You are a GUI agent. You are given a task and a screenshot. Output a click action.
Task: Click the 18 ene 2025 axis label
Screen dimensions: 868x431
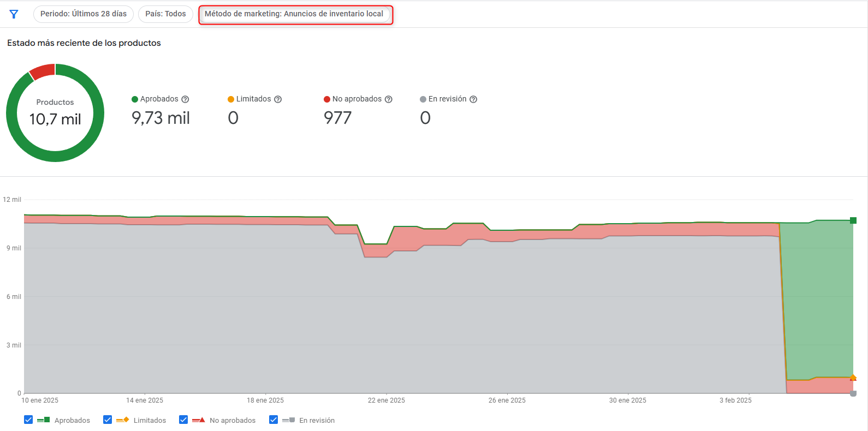pyautogui.click(x=265, y=400)
